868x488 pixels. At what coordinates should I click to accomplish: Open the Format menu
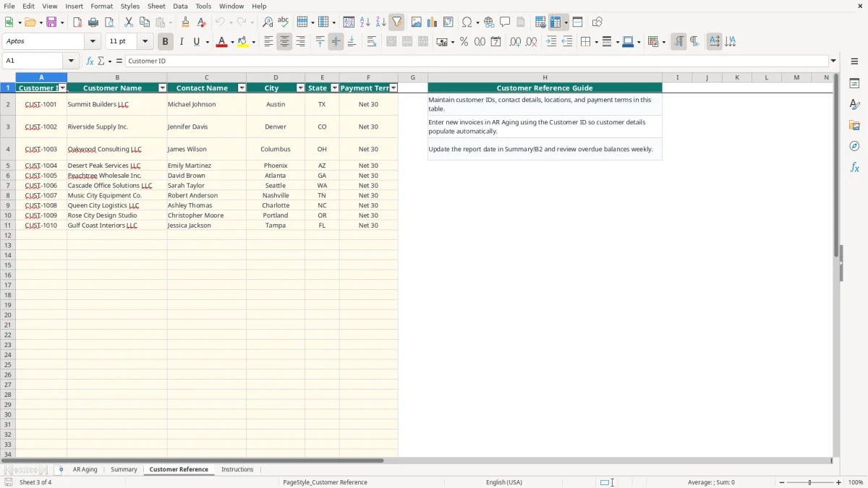click(x=101, y=6)
